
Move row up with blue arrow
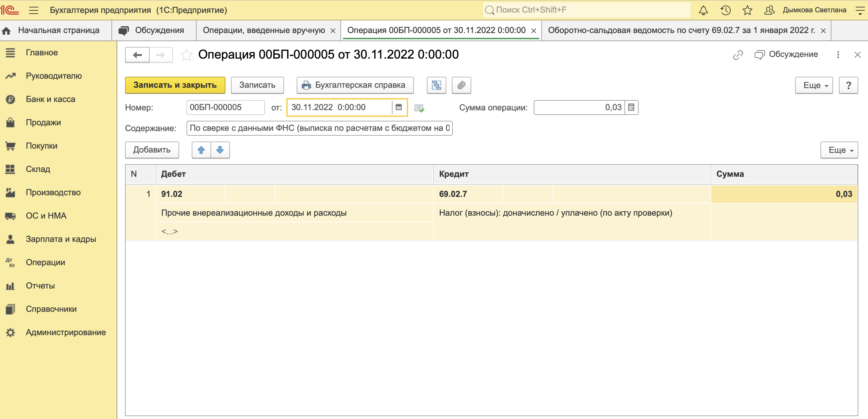pos(201,150)
